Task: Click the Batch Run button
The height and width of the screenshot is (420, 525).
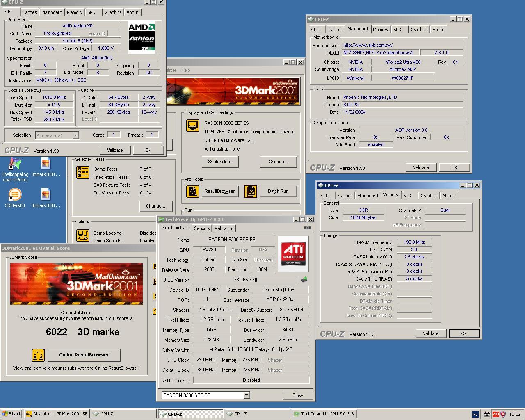Action: pyautogui.click(x=278, y=191)
